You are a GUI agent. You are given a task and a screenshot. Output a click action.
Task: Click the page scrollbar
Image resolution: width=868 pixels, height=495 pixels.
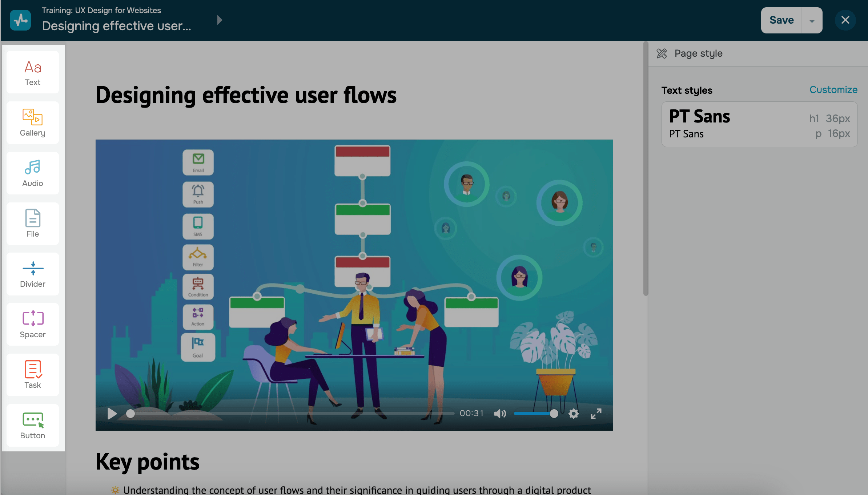tap(646, 169)
